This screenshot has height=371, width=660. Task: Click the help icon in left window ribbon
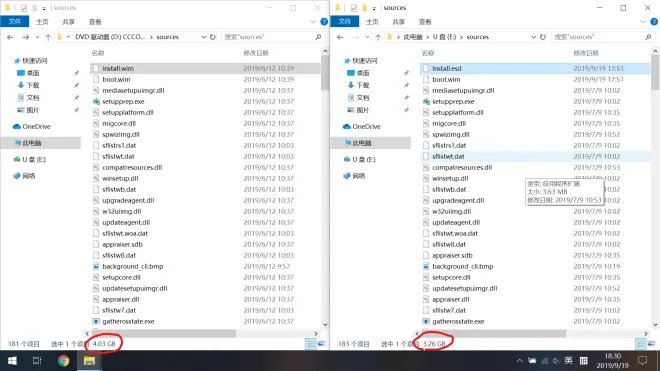point(324,21)
